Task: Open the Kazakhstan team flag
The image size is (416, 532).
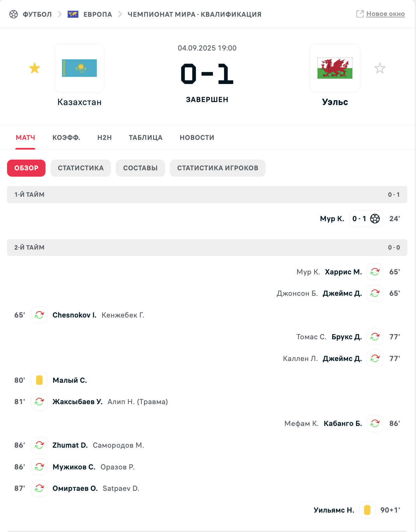Action: 79,68
